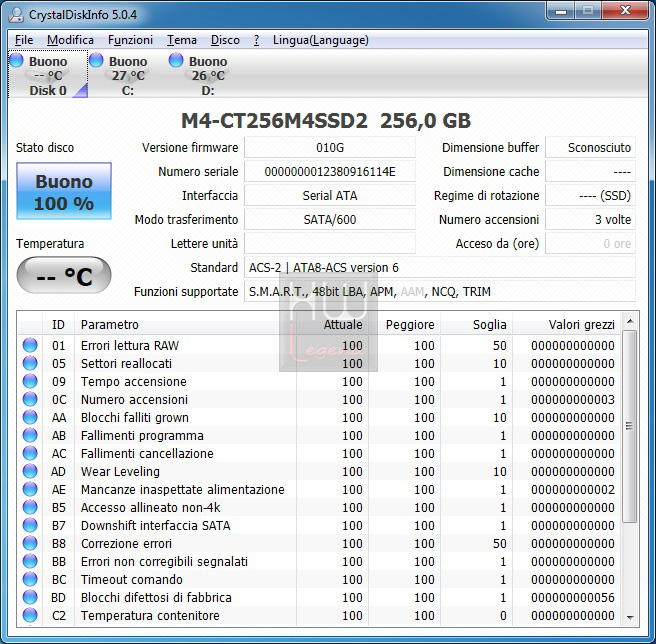Click the Regime di rotazione field (SSD)
656x644 pixels.
coord(590,195)
